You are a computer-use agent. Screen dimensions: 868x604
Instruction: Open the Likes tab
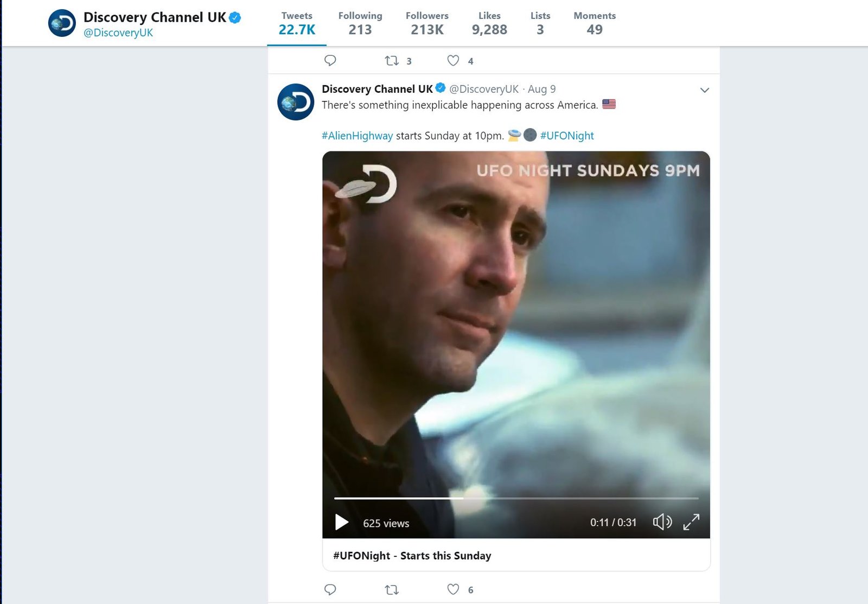coord(489,23)
